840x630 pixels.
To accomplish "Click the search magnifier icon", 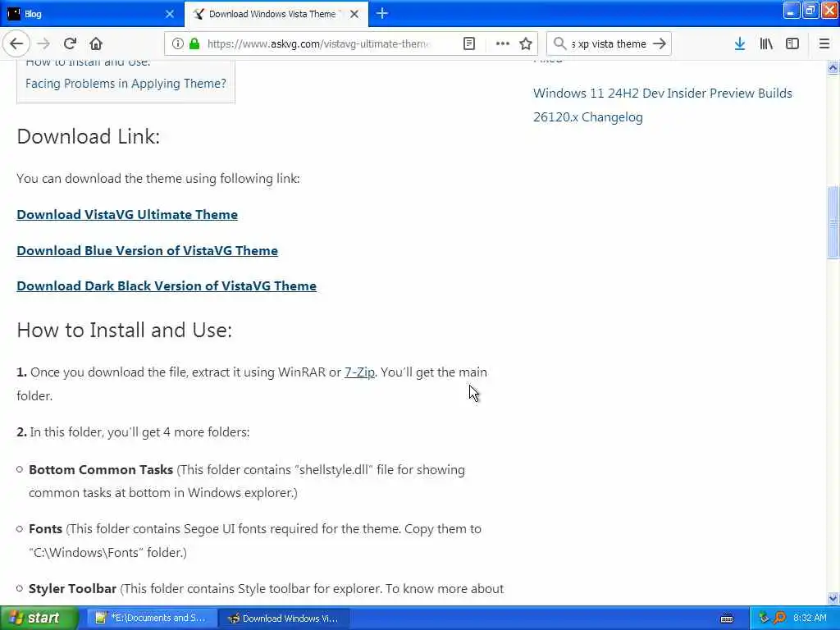I will tap(559, 44).
